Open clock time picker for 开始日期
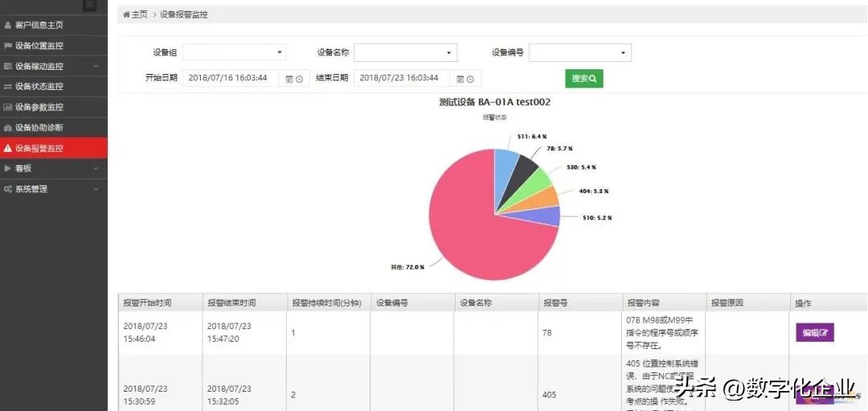 pyautogui.click(x=300, y=79)
